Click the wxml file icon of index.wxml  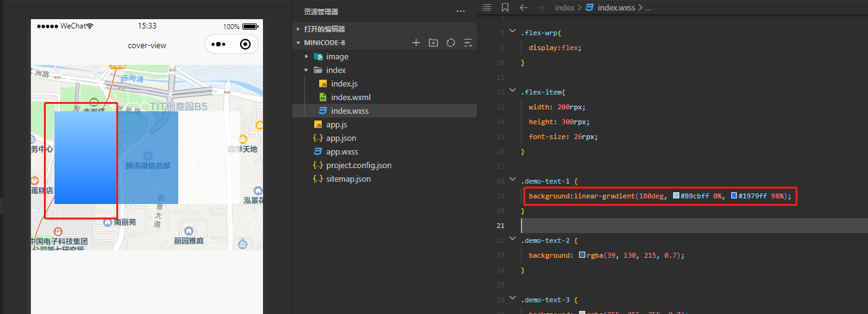pyautogui.click(x=322, y=97)
